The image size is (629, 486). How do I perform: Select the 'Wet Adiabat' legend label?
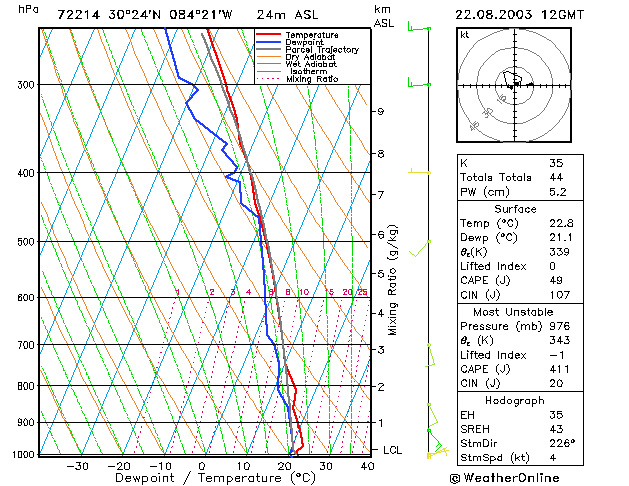311,64
